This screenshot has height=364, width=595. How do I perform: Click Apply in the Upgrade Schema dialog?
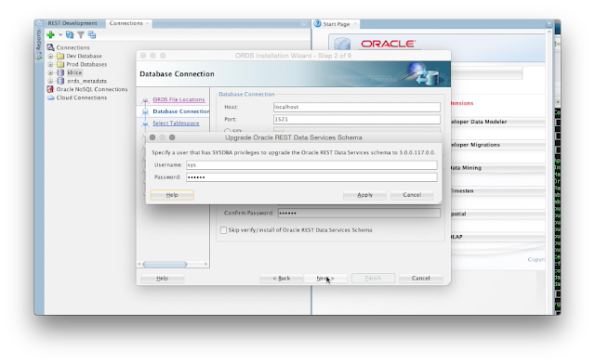pyautogui.click(x=364, y=195)
